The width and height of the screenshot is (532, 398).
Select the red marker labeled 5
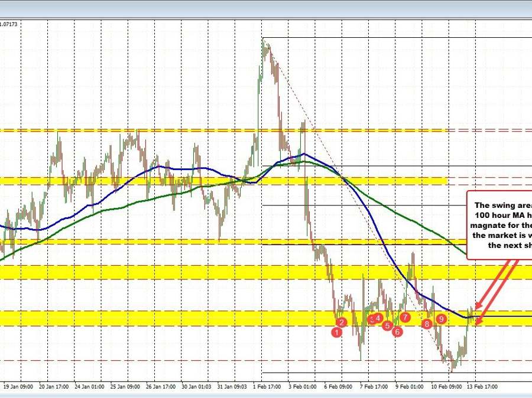click(x=387, y=325)
